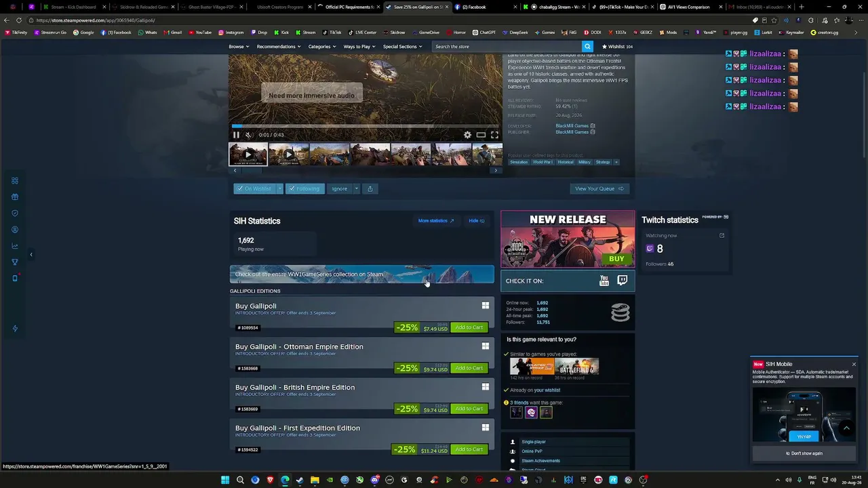Open SIH sidebar lightning bolt icon
Screen dimensions: 868x488
point(15,329)
